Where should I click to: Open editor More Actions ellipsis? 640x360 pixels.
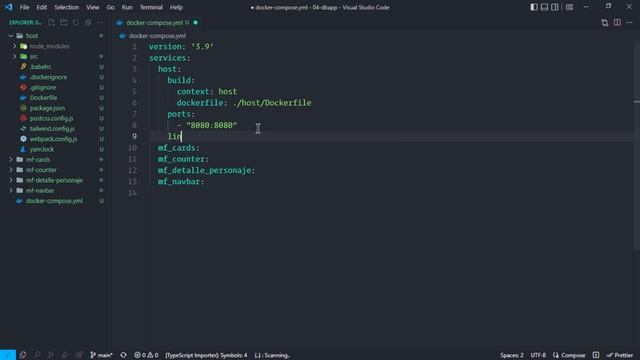[629, 23]
